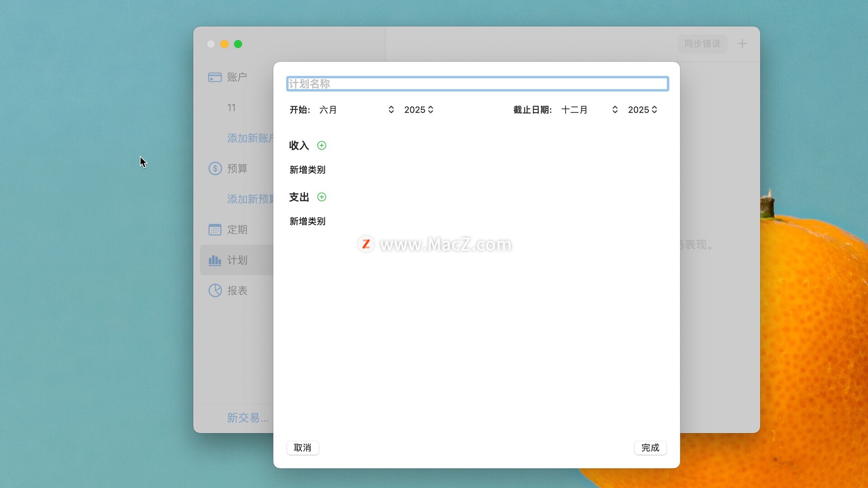Screen dimensions: 868x488
Task: Click the plan name input field
Action: (x=477, y=84)
